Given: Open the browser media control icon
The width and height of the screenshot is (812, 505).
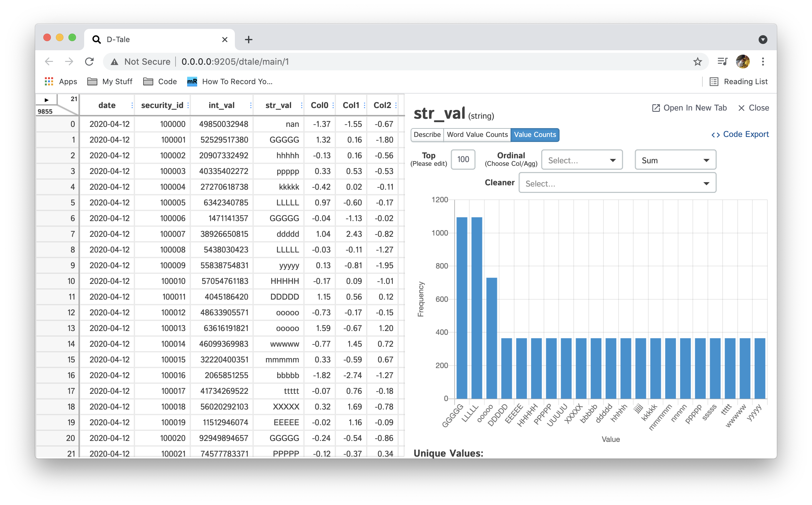Looking at the screenshot, I should [x=722, y=62].
